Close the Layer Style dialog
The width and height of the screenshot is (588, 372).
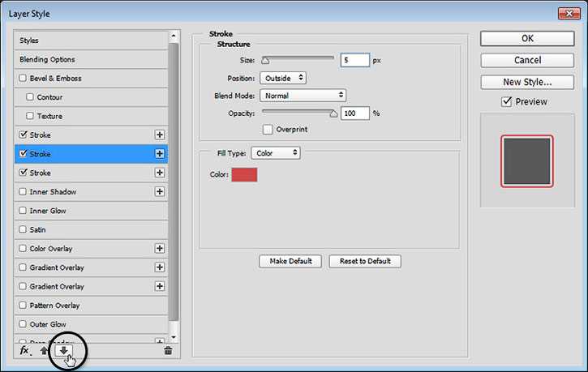[569, 14]
